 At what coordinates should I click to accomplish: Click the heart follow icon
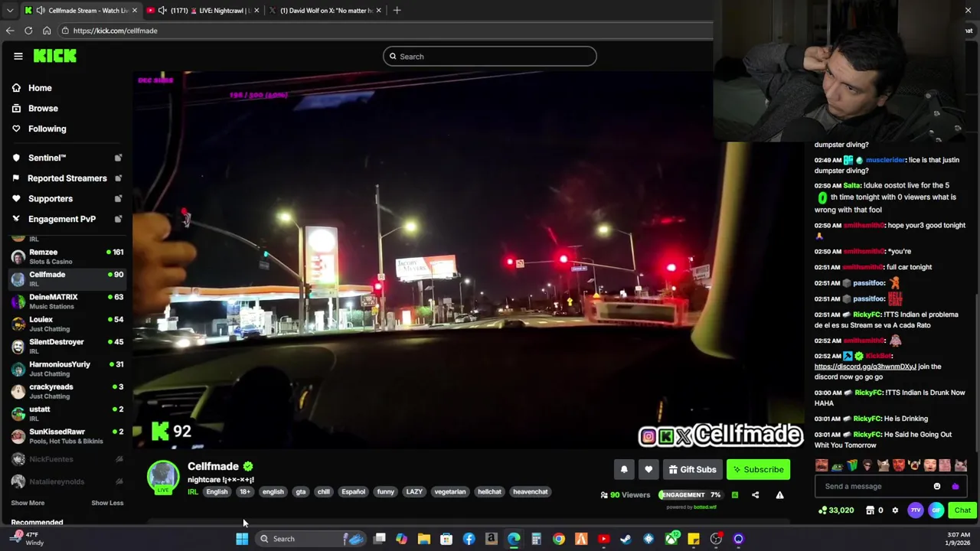point(648,470)
